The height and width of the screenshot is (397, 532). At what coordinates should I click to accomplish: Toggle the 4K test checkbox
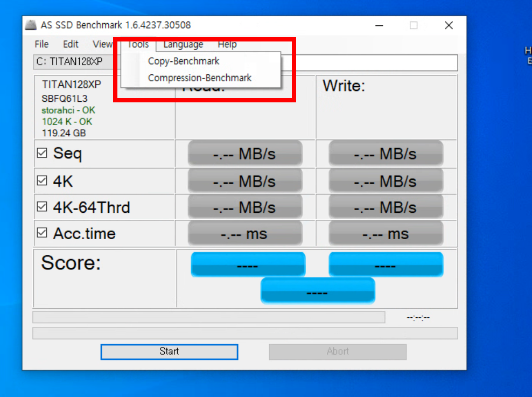[x=42, y=180]
